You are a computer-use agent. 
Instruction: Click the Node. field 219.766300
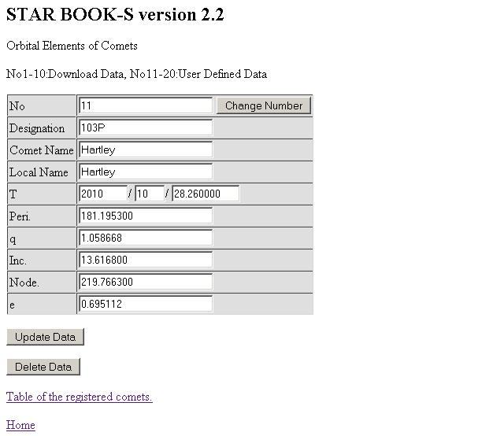[x=145, y=282]
